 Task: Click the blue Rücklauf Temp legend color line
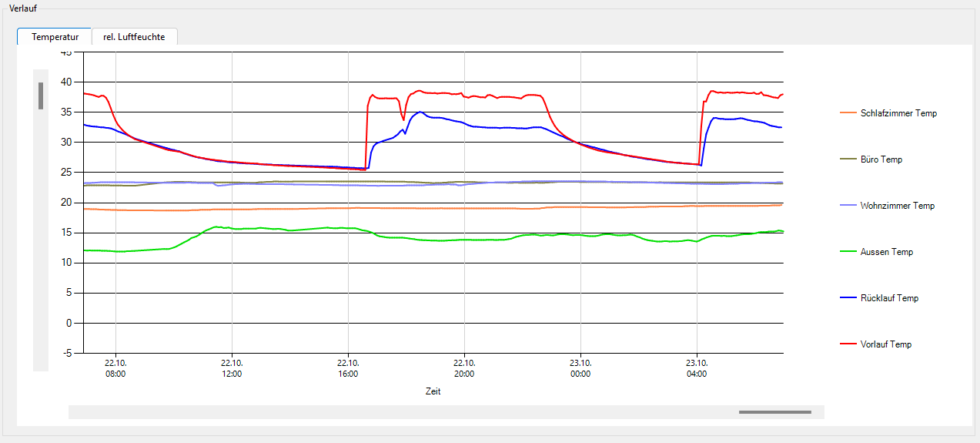tap(848, 298)
